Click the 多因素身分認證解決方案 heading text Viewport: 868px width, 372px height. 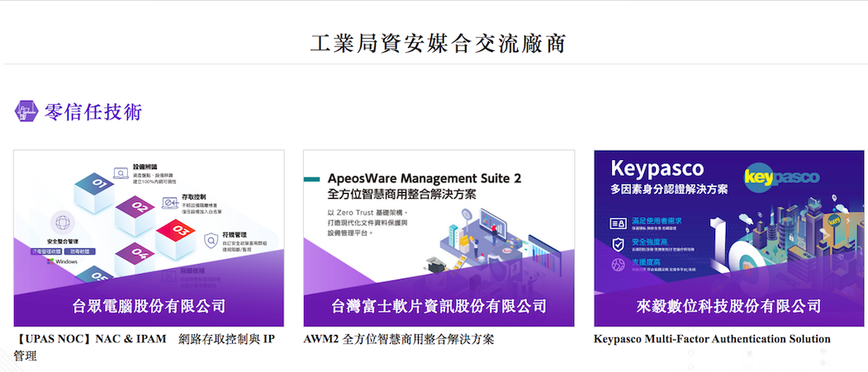pos(669,190)
